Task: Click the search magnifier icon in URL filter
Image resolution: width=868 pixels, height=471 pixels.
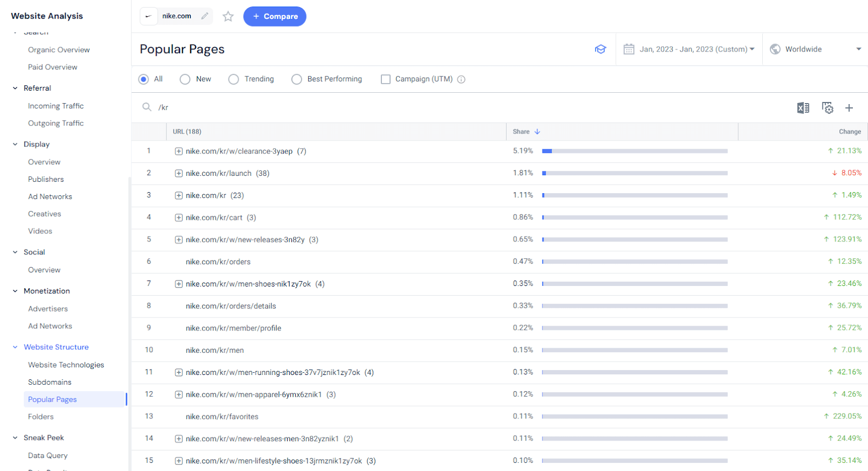Action: (147, 107)
